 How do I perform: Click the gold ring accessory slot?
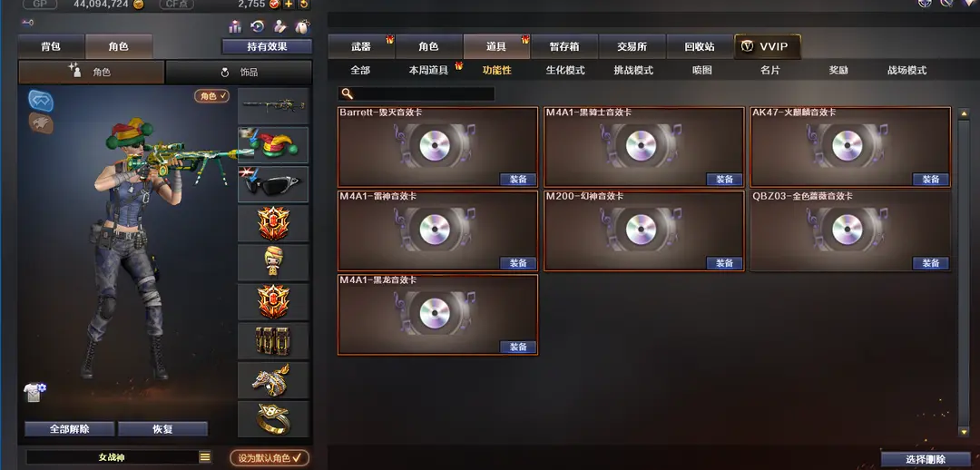(274, 419)
